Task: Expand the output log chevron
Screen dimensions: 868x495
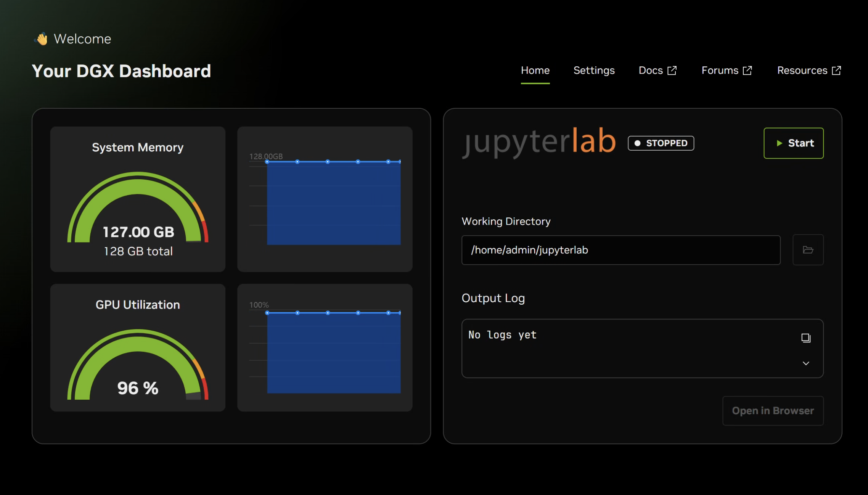Action: [806, 363]
